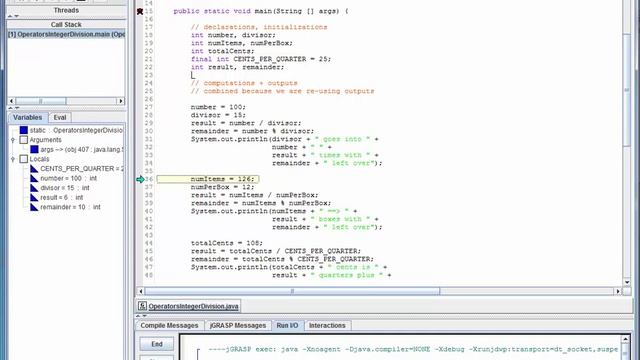Image resolution: width=640 pixels, height=360 pixels.
Task: Click the editor horizontal scrollbar right arrow
Action: point(618,291)
